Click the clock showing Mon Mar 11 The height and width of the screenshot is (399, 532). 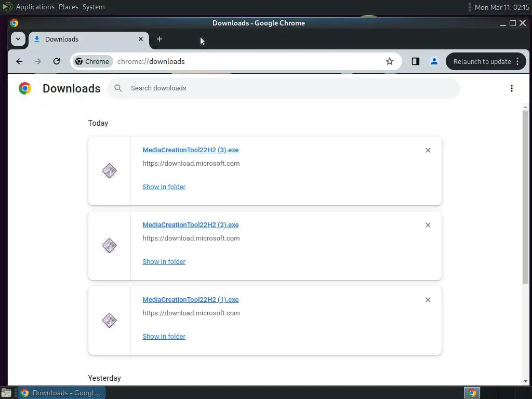click(502, 7)
